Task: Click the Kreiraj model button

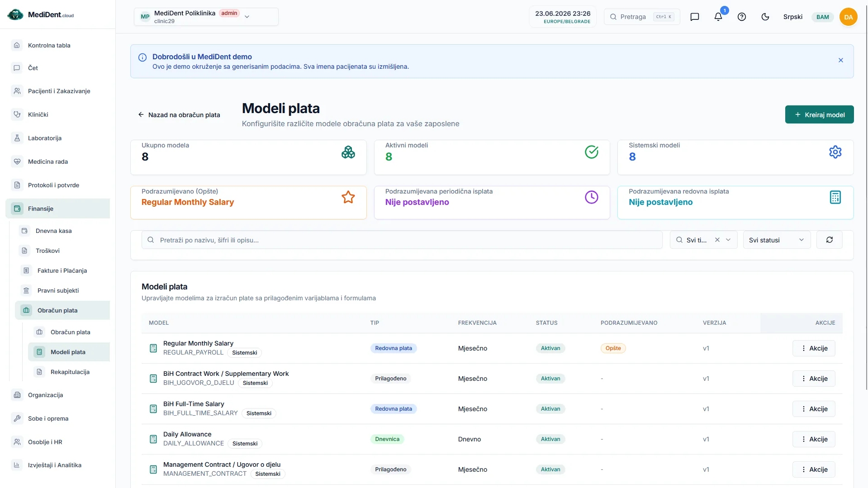Action: 819,114
